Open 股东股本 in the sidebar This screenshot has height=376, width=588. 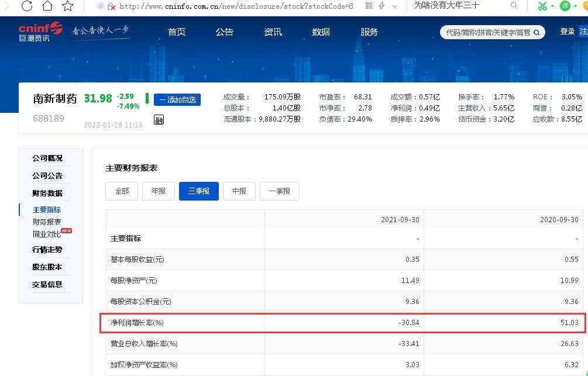(x=47, y=267)
